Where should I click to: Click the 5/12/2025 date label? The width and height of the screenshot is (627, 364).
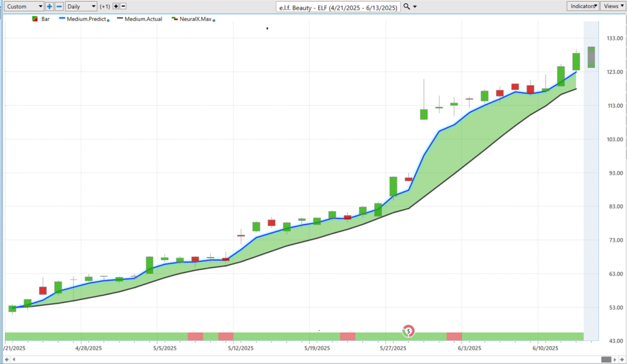click(241, 348)
